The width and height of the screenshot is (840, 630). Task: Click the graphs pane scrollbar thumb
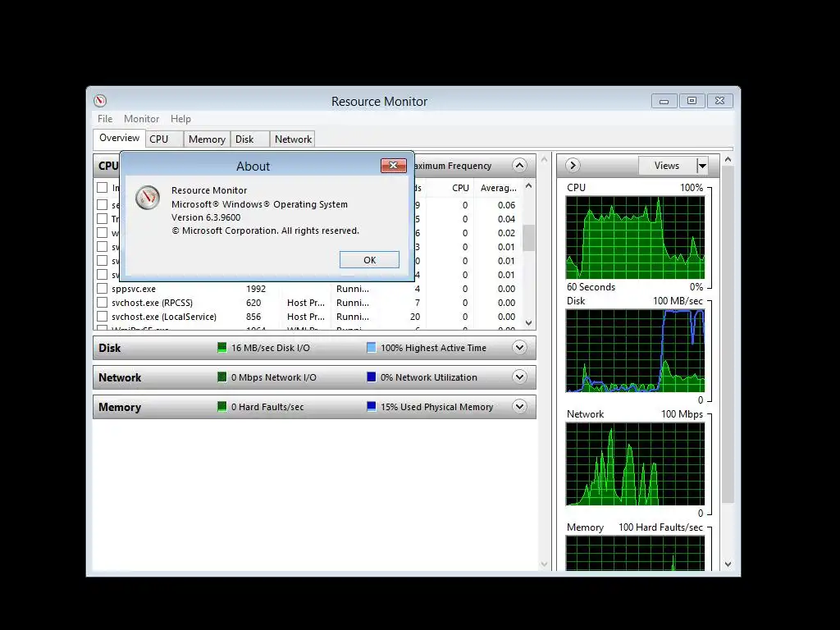pos(728,335)
